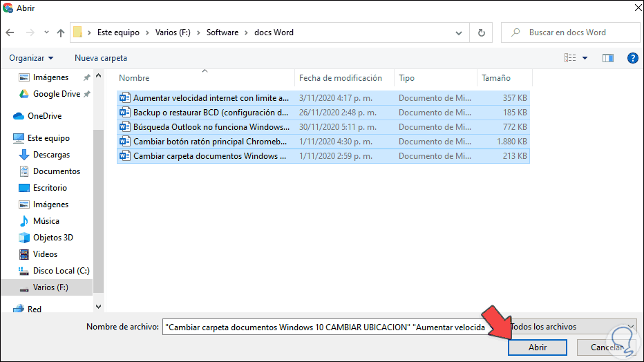Click Software in address breadcrumb

[222, 32]
